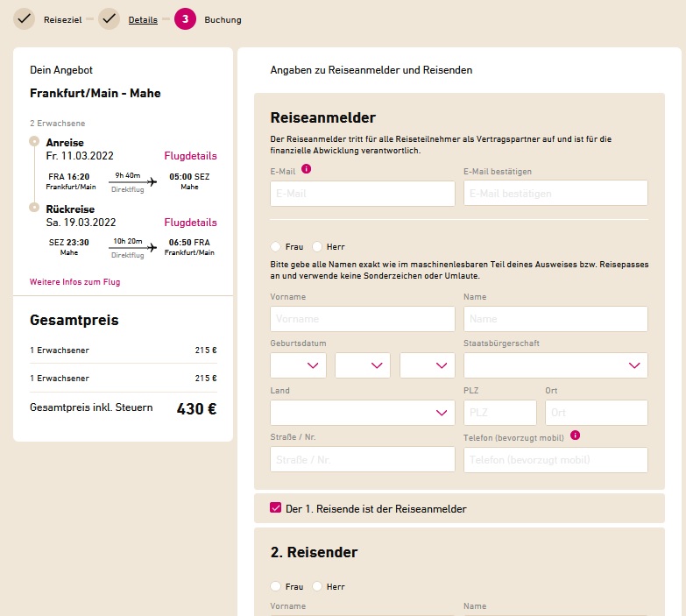Screen dimensions: 686x616
Task: Click the Details checkmark step icon
Action: click(109, 19)
